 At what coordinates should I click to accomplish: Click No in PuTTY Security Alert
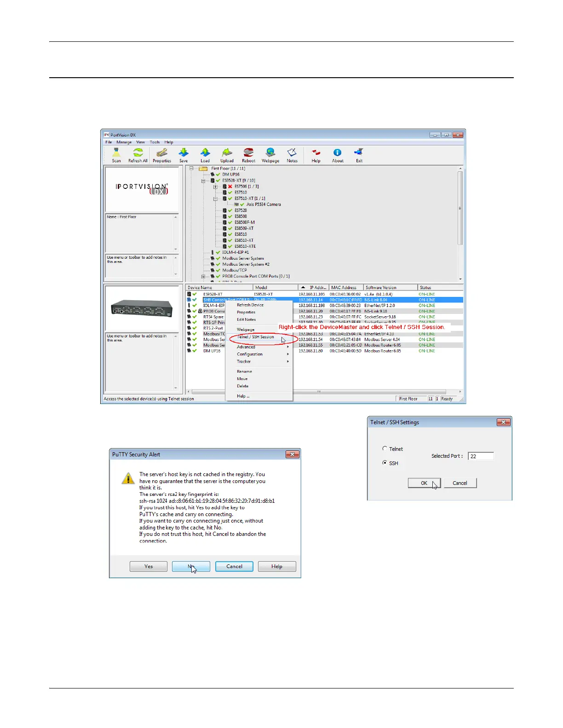tap(191, 566)
